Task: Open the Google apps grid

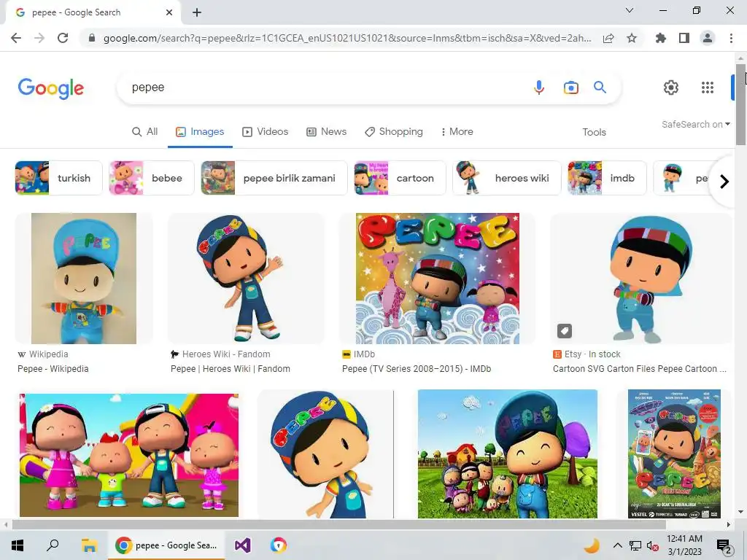Action: pos(708,87)
